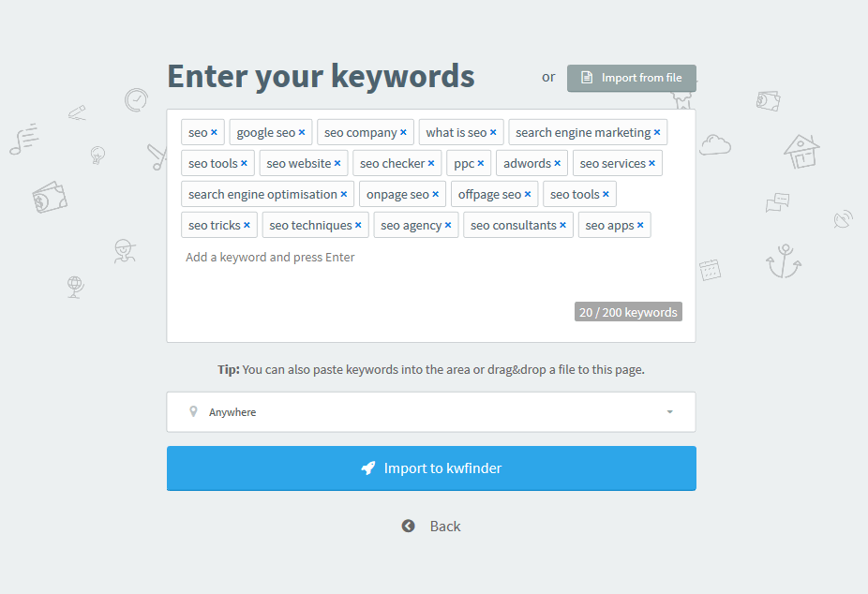Delete the 'what is seo' tag
868x594 pixels.
coord(493,133)
